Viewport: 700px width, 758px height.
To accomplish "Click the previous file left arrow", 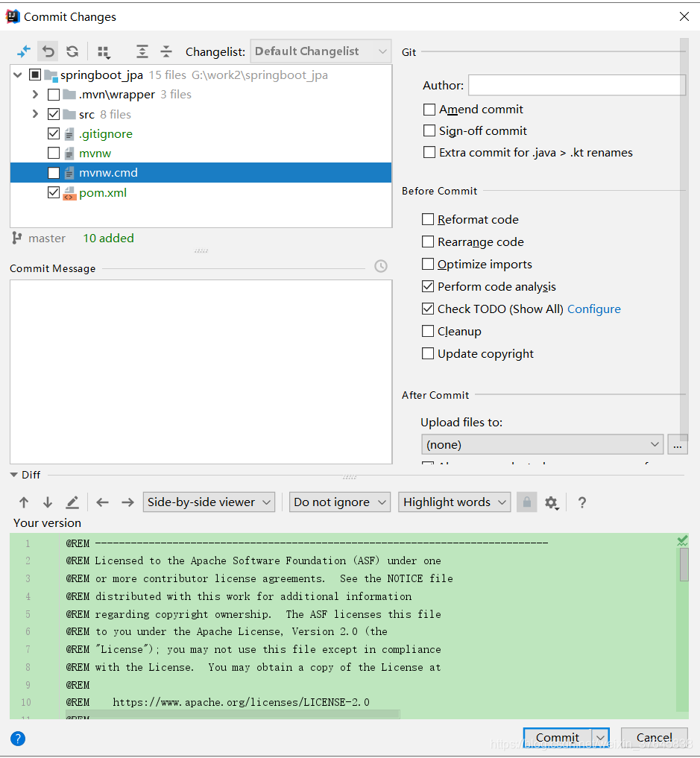I will (x=102, y=503).
